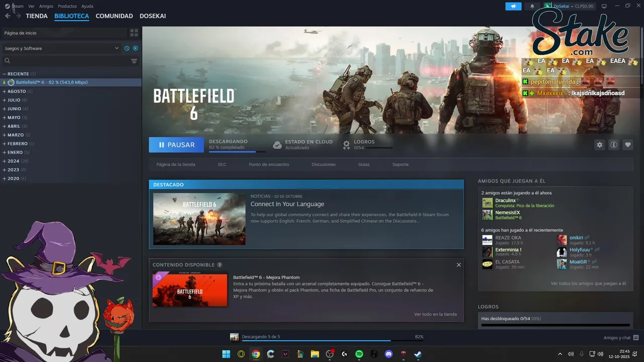Open the library grid view icon

point(134,33)
